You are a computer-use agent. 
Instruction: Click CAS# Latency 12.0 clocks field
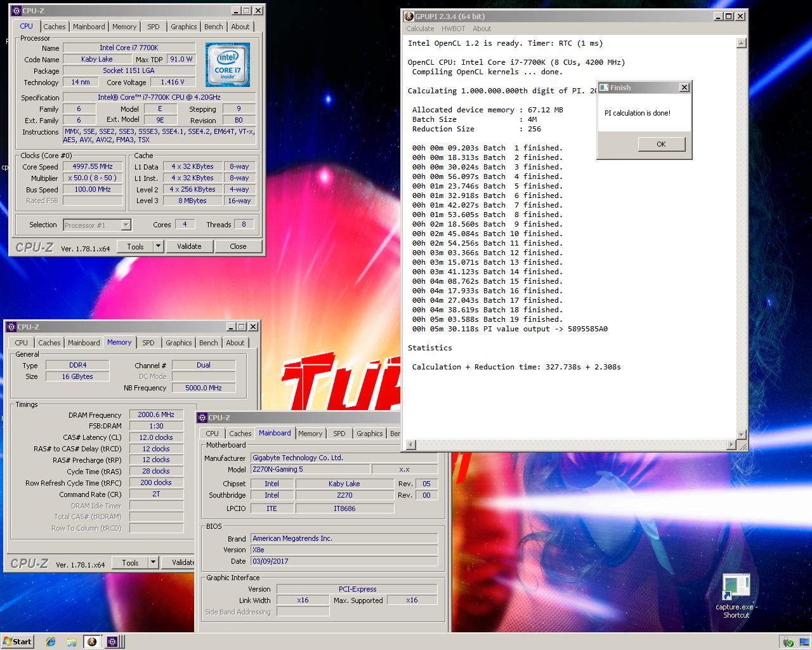[156, 437]
